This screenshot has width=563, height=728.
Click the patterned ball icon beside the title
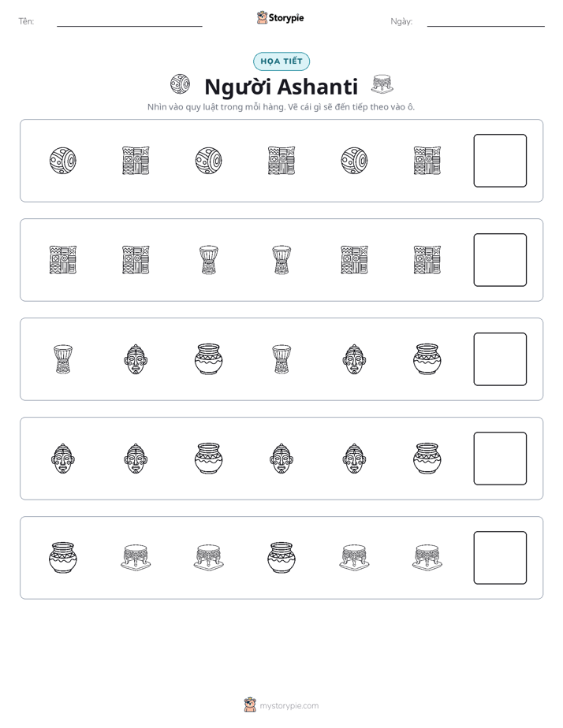pos(181,84)
